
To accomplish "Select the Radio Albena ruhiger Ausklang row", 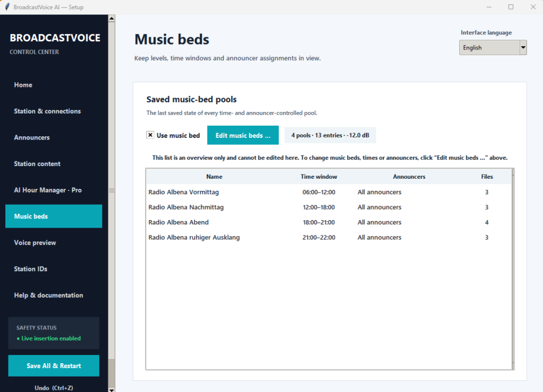I will click(329, 237).
